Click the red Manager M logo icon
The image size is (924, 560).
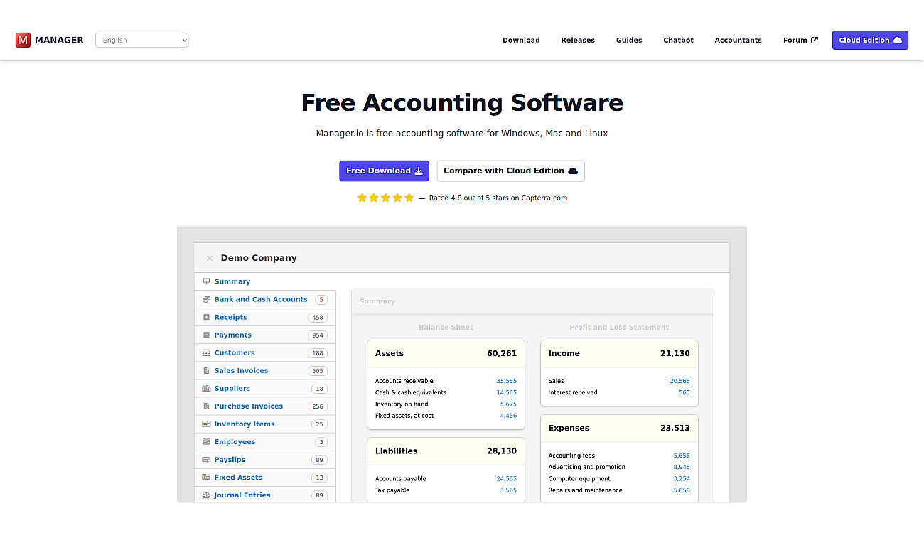tap(23, 40)
